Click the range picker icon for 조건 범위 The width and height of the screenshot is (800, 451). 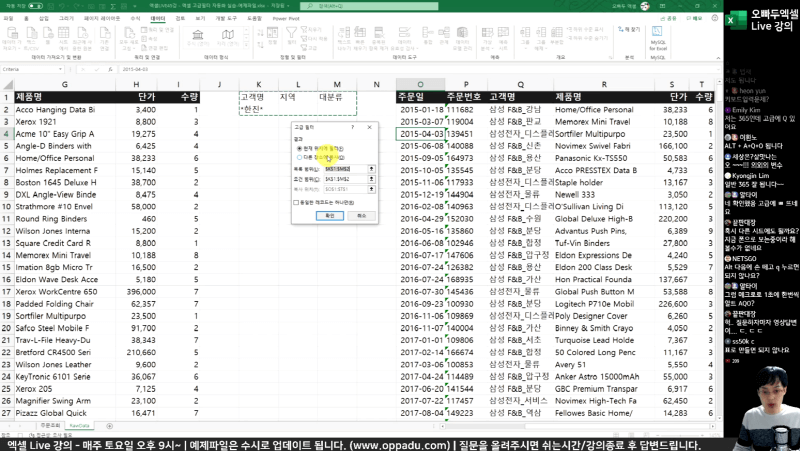[x=372, y=179]
